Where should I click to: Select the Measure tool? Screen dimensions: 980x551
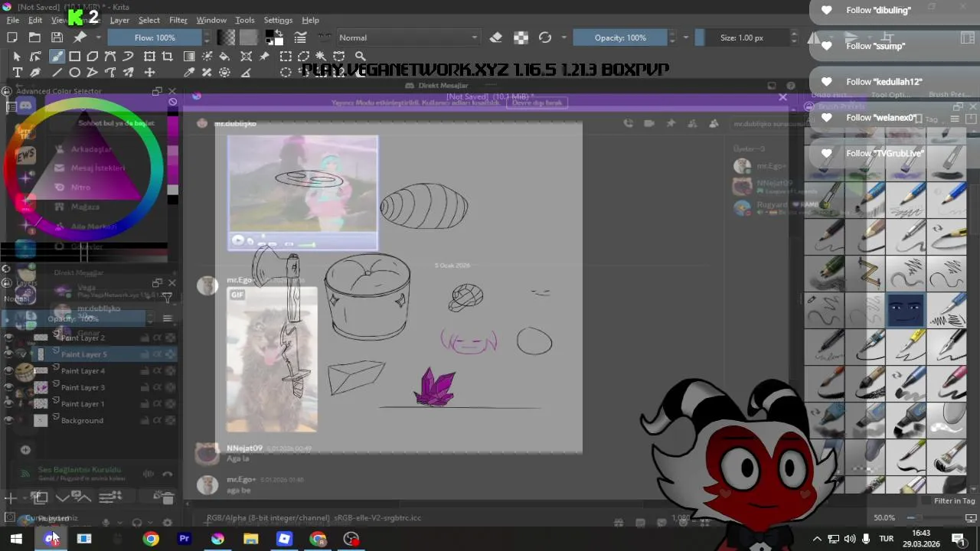246,73
